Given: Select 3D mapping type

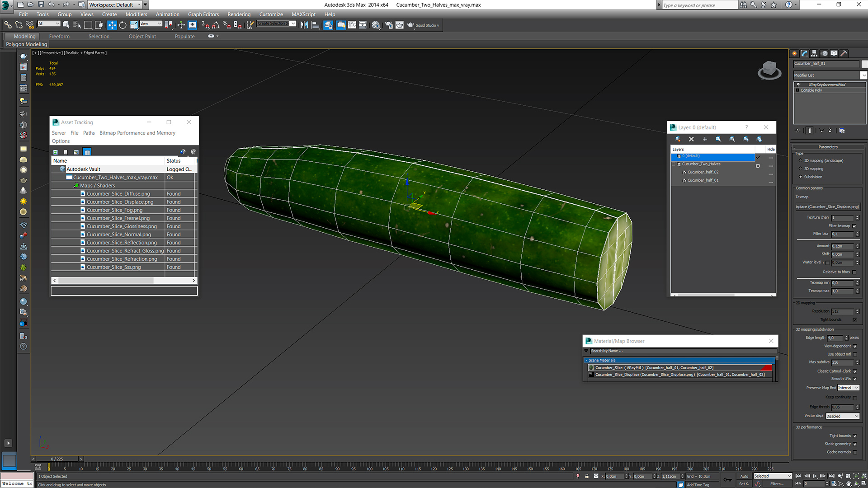Looking at the screenshot, I should point(801,169).
